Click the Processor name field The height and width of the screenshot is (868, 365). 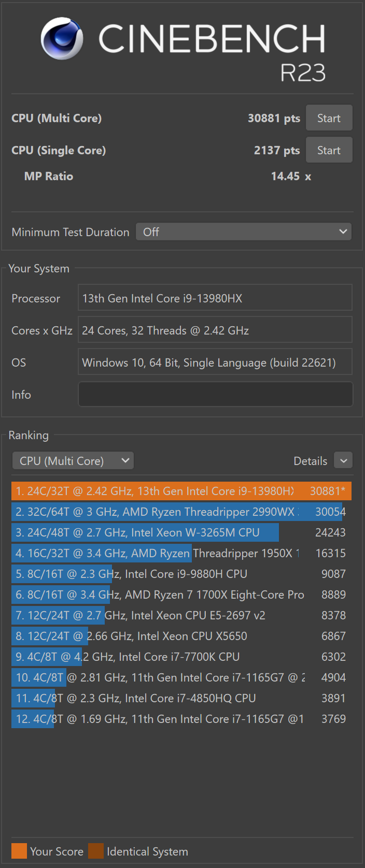(x=215, y=298)
